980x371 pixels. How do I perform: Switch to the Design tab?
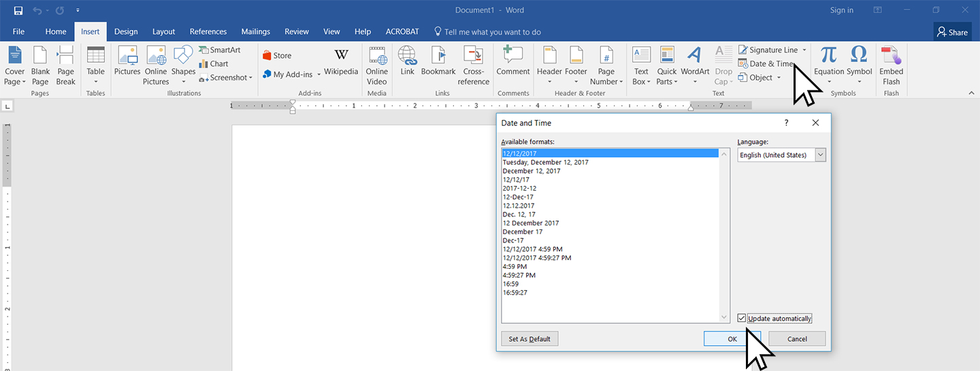126,32
